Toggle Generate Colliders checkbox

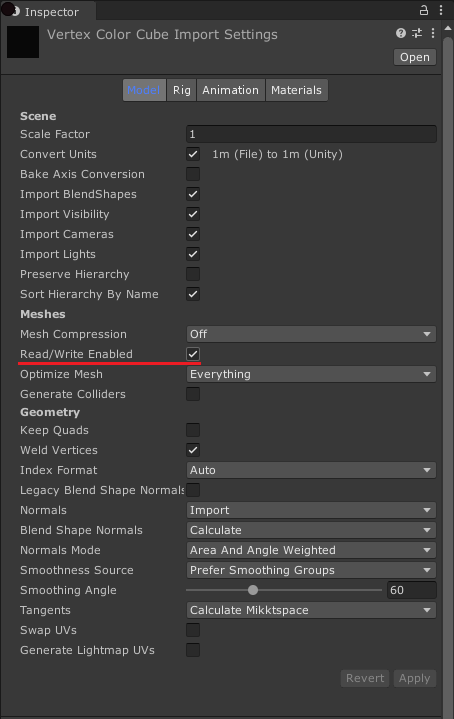[193, 394]
